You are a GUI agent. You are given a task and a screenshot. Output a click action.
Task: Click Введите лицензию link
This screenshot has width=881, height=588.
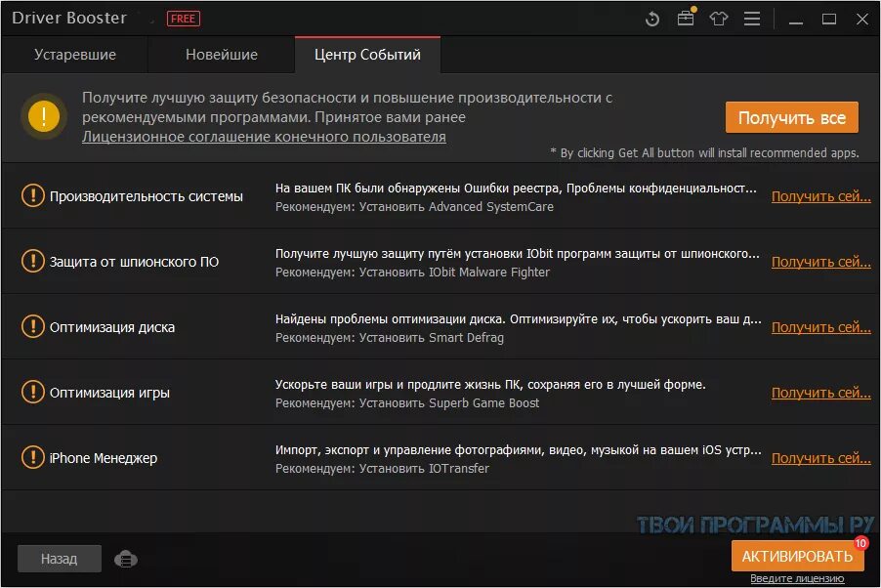pos(797,578)
